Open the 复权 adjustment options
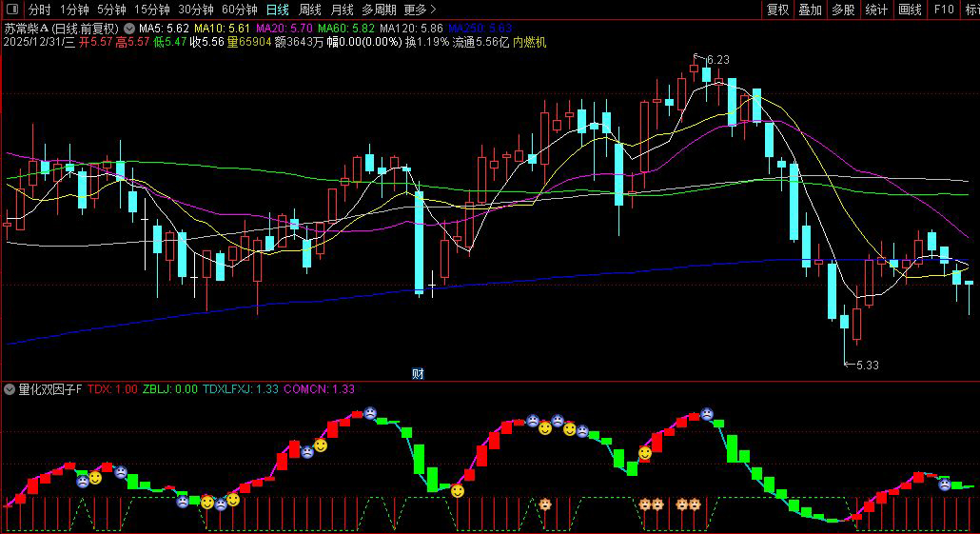980x534 pixels. [x=777, y=10]
